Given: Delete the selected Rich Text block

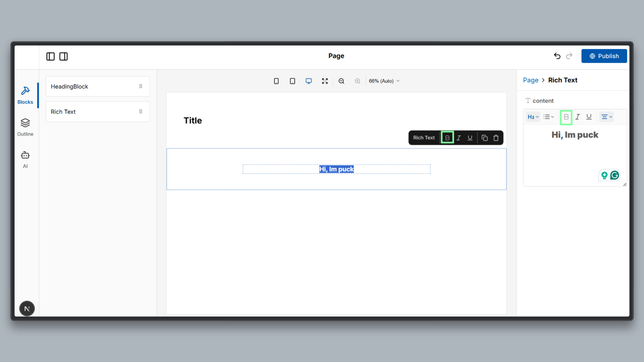Looking at the screenshot, I should (x=496, y=137).
